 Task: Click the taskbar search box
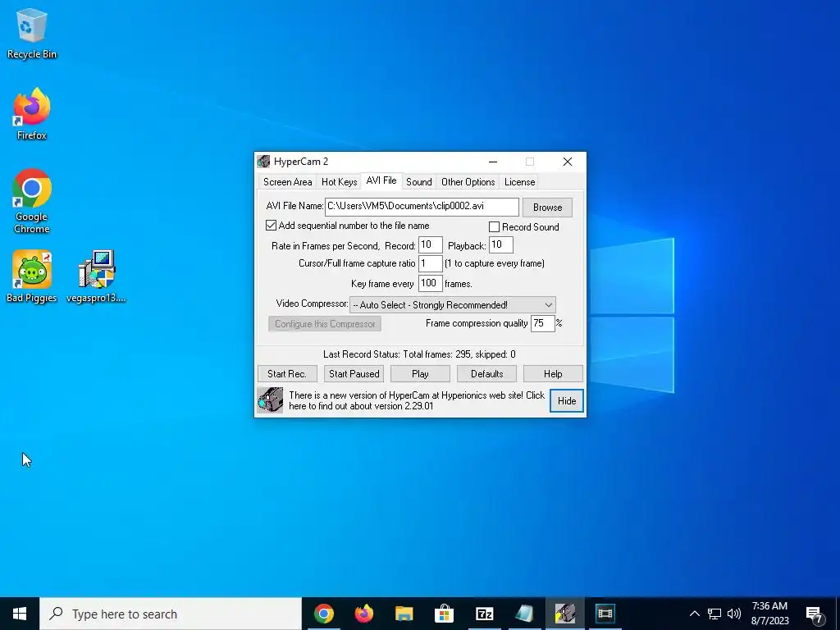tap(171, 614)
